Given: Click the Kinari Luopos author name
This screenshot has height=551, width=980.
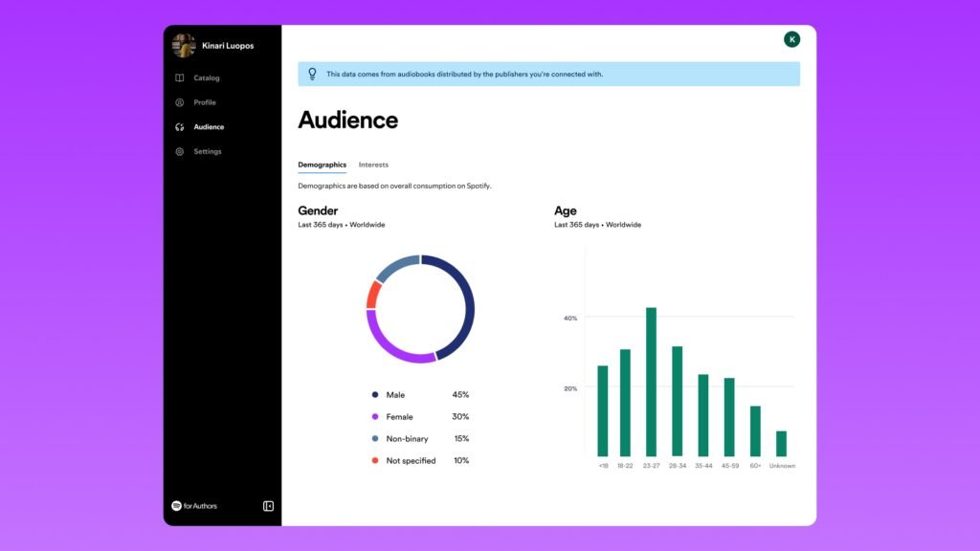Looking at the screenshot, I should (x=228, y=46).
